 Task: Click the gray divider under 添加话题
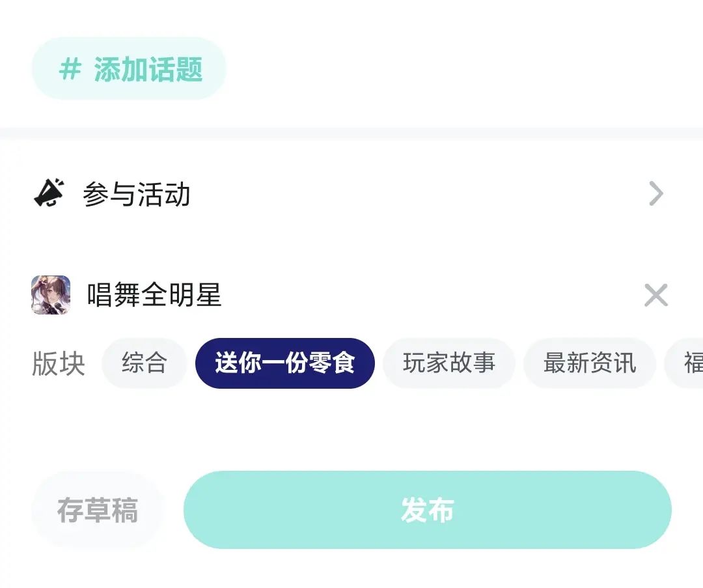pyautogui.click(x=351, y=133)
